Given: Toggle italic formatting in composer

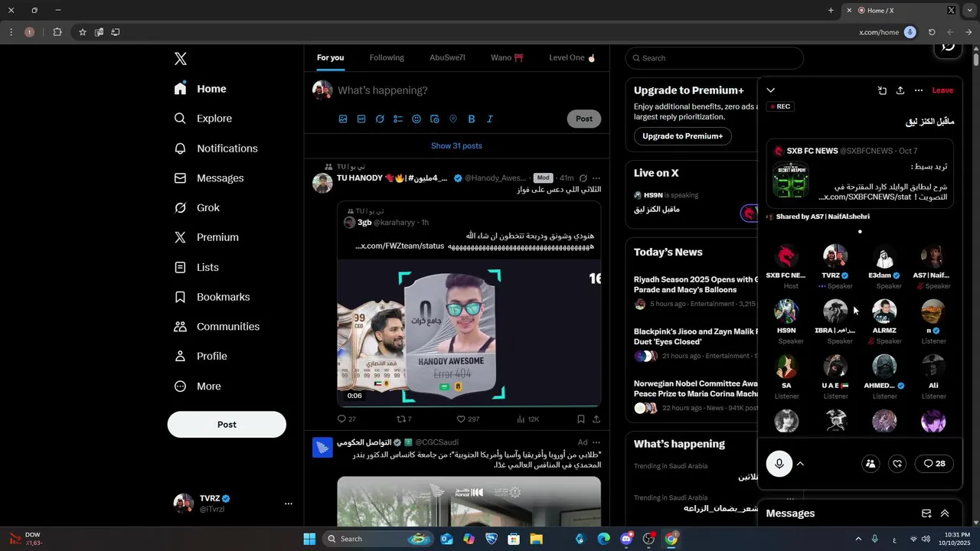Looking at the screenshot, I should [x=490, y=119].
